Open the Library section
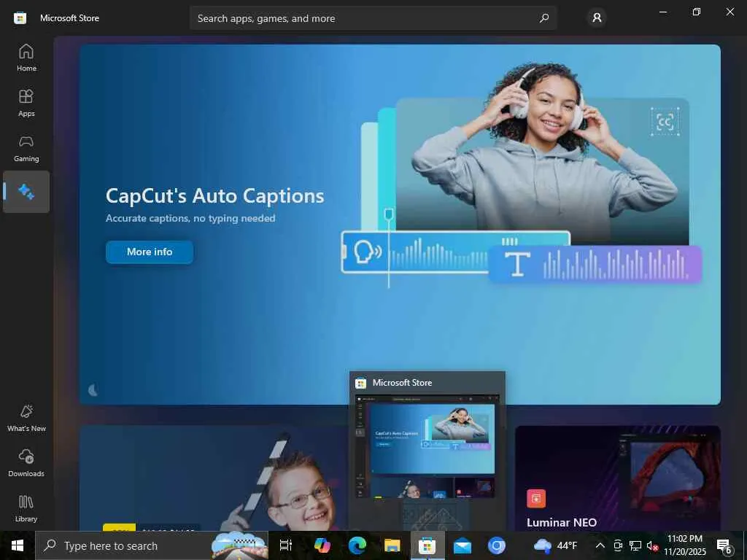747x560 pixels. pos(26,508)
